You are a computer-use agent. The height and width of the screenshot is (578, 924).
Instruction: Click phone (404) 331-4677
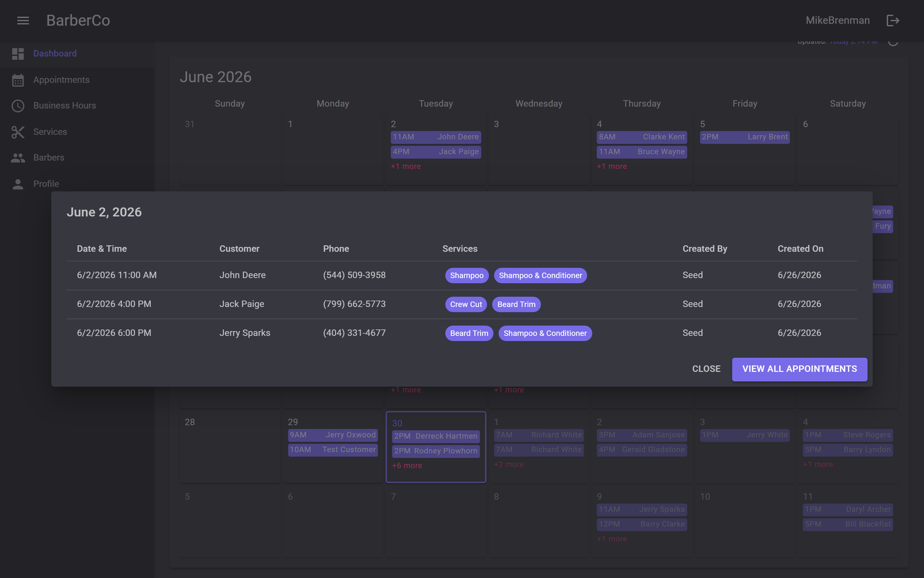[x=354, y=333]
